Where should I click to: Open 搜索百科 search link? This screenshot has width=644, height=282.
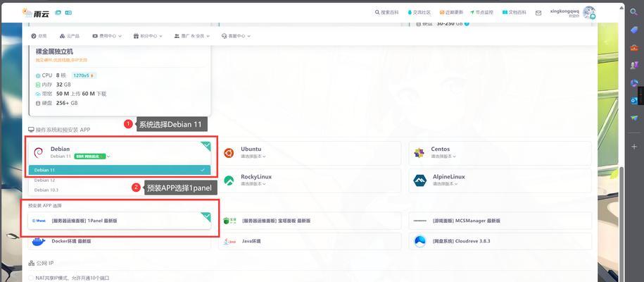point(386,13)
